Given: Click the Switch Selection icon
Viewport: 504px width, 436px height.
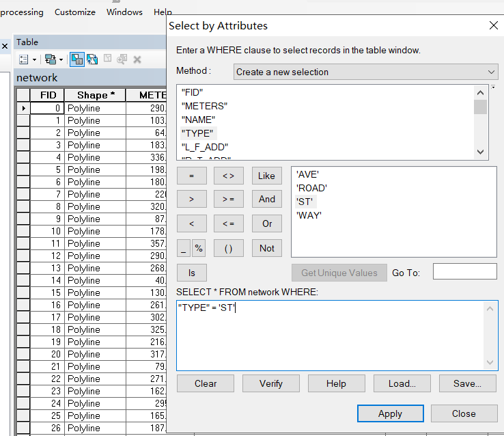Looking at the screenshot, I should coord(92,59).
